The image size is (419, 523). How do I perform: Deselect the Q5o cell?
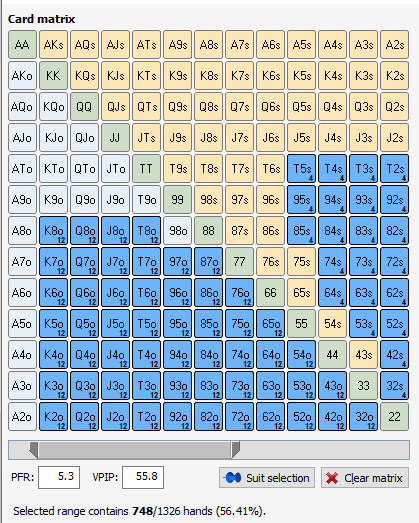pos(84,324)
